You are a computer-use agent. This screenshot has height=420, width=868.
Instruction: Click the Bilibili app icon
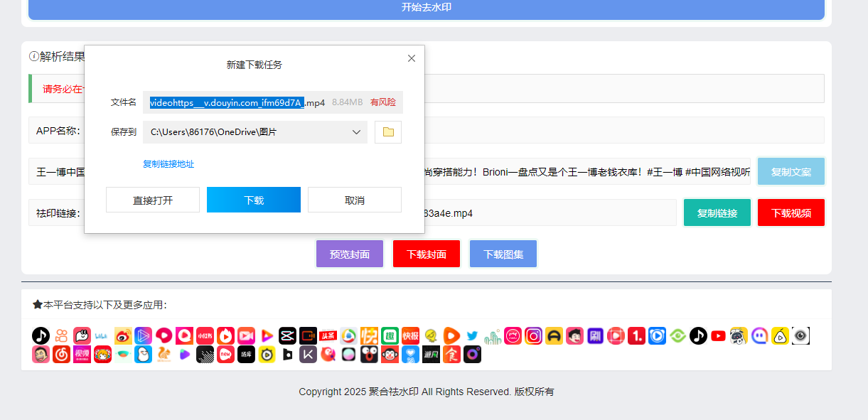(x=102, y=336)
